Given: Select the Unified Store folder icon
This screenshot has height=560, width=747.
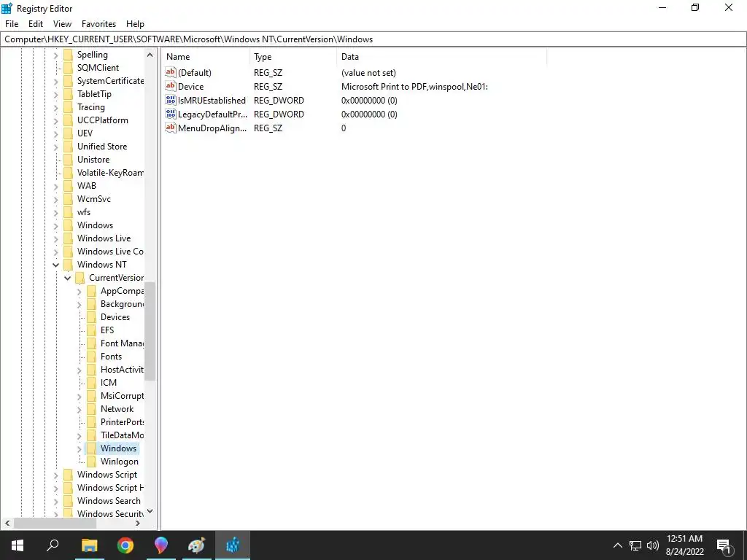Looking at the screenshot, I should click(68, 146).
